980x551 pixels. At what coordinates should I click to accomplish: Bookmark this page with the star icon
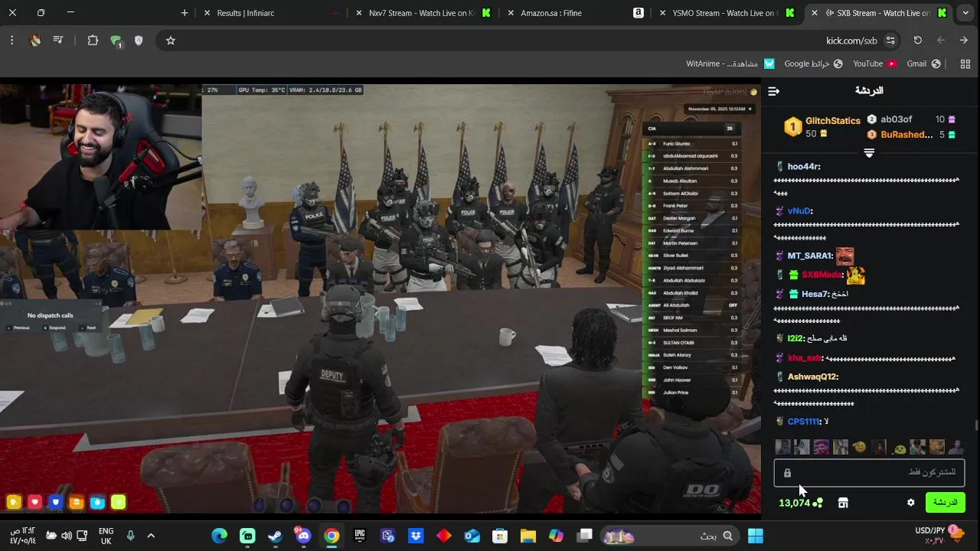pyautogui.click(x=171, y=41)
